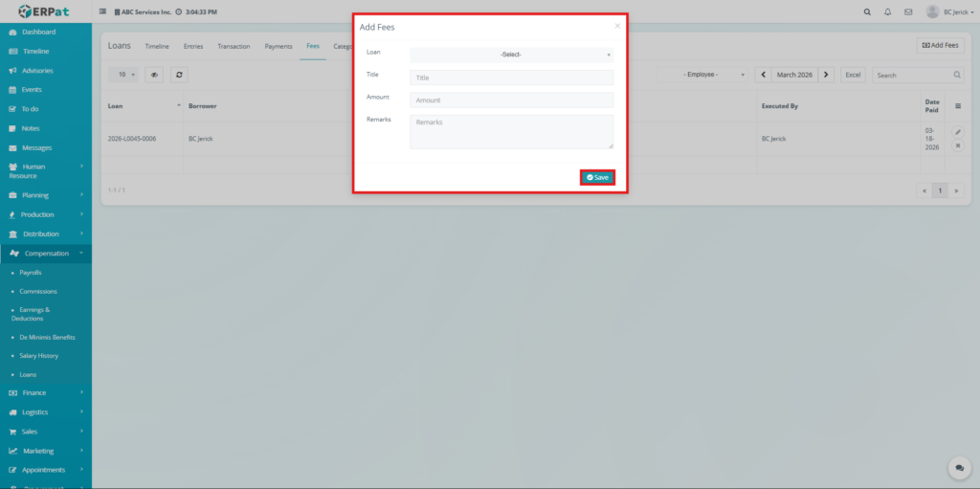Image resolution: width=980 pixels, height=489 pixels.
Task: Switch to the Transaction tab
Action: point(234,46)
